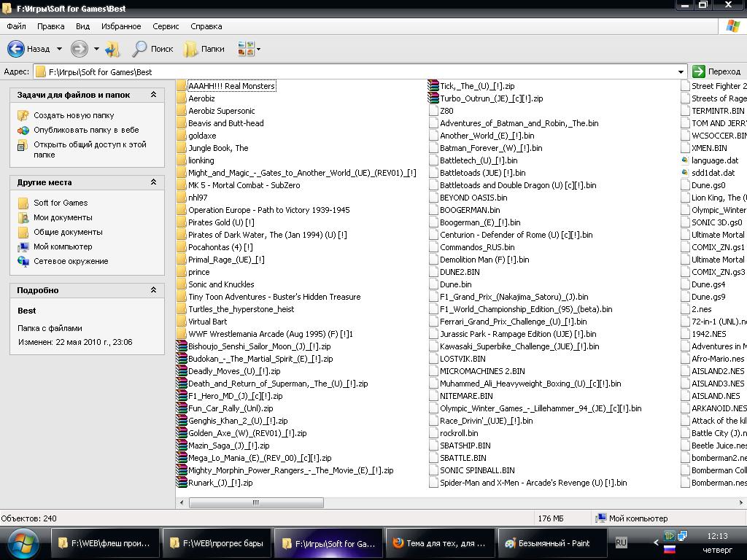Click the Deadly_Moves zip archive icon
The image size is (747, 560).
182,371
